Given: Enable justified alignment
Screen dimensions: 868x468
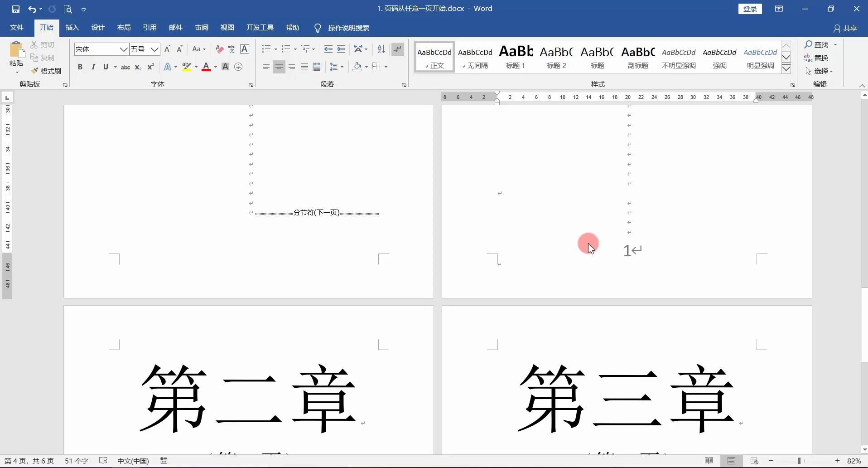Looking at the screenshot, I should (304, 67).
